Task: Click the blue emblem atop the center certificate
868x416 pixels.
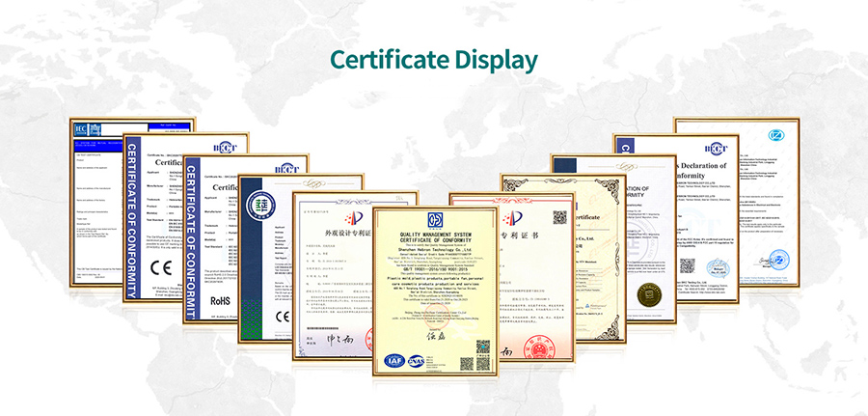Action: (435, 219)
